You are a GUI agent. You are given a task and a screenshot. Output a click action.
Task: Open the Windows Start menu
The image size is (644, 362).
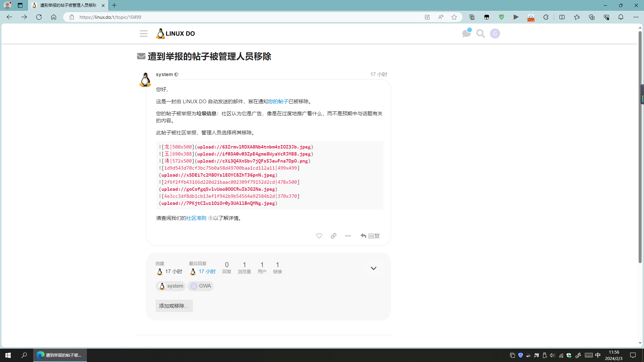pyautogui.click(x=8, y=355)
